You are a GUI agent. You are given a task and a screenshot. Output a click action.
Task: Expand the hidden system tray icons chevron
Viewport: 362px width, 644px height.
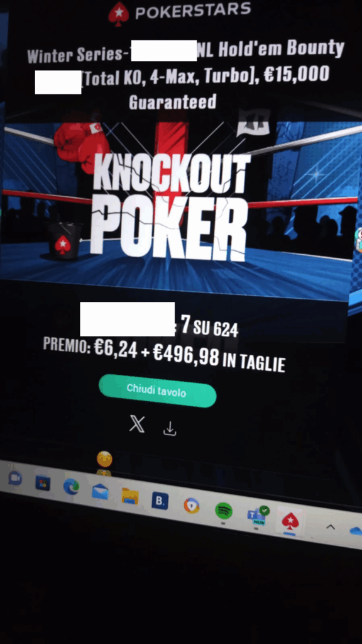click(x=331, y=528)
